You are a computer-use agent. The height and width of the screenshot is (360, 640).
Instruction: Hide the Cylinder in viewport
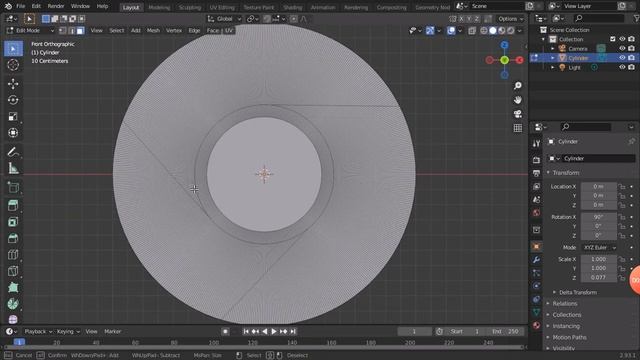622,58
